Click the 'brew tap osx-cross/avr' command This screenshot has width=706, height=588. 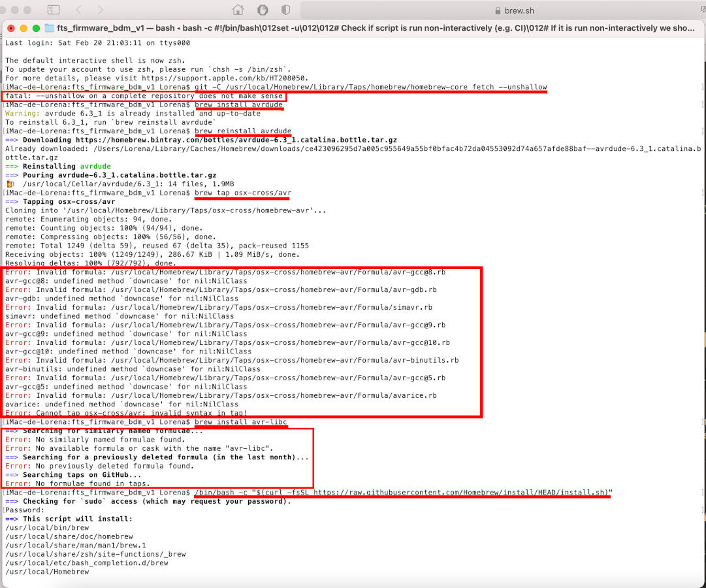pyautogui.click(x=243, y=193)
